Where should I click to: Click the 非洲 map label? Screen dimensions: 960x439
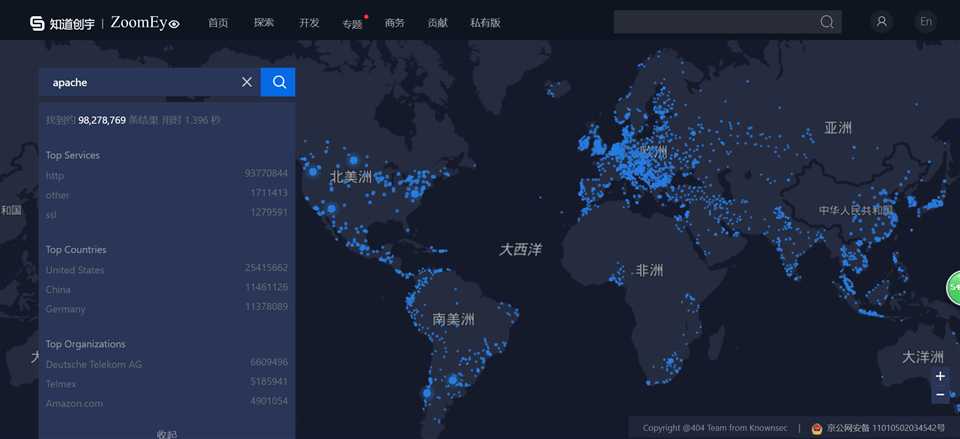coord(649,270)
